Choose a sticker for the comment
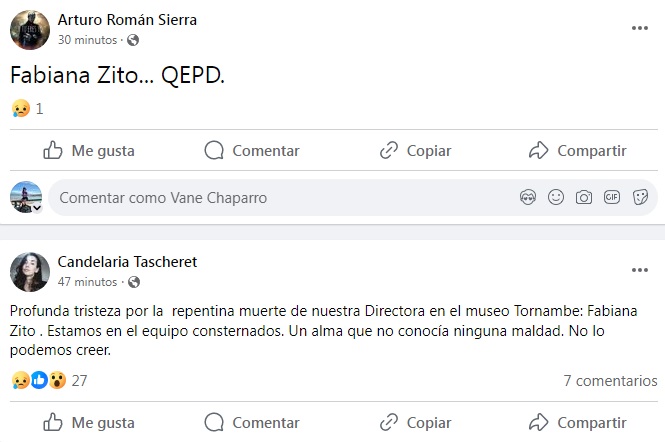 point(641,198)
